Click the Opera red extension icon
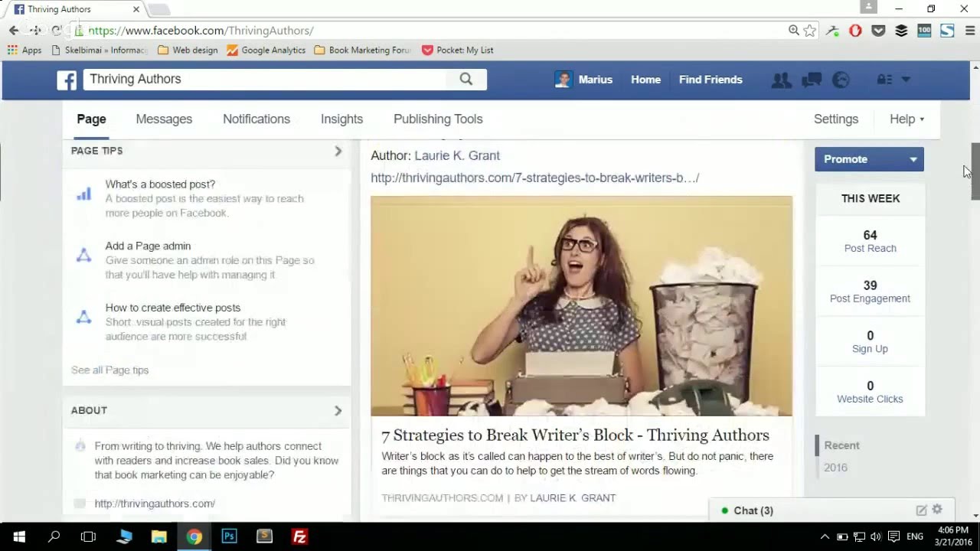Viewport: 980px width, 551px height. (855, 31)
